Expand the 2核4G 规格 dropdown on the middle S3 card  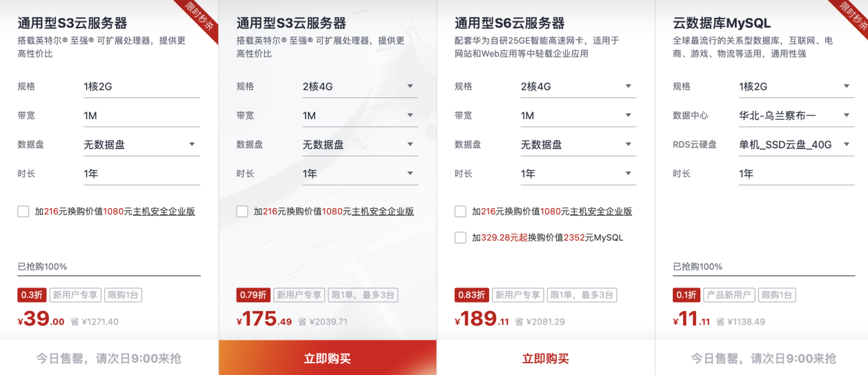click(360, 86)
